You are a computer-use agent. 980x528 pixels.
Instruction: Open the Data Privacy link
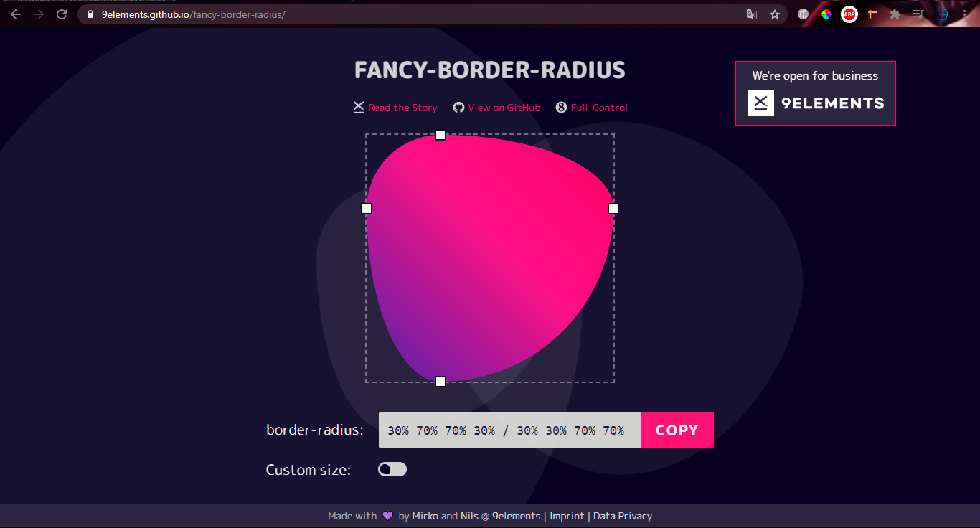(622, 515)
